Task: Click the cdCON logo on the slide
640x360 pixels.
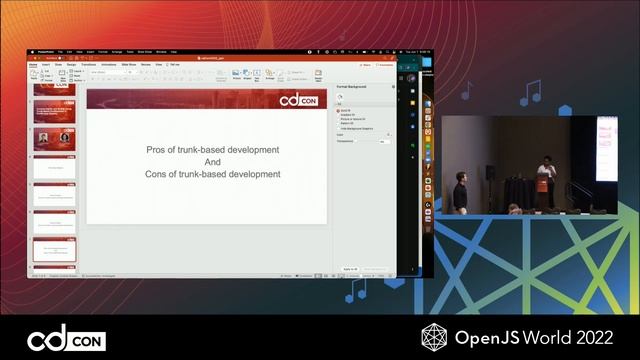Action: (299, 100)
